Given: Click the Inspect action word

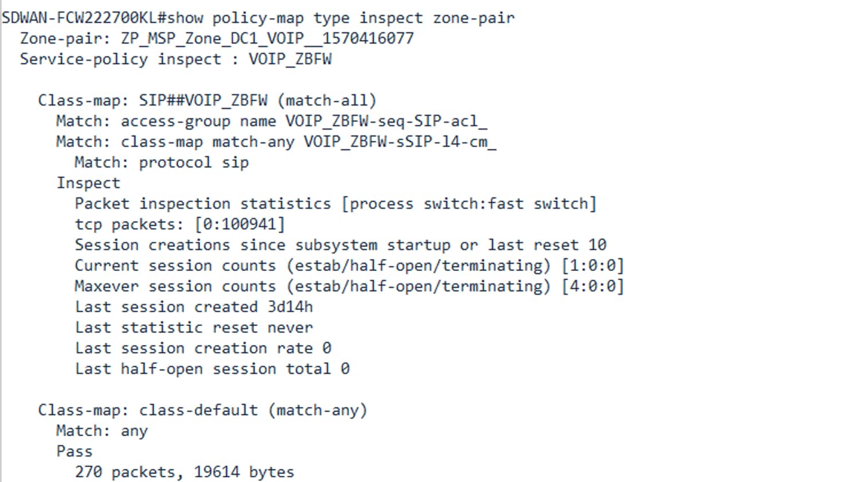Looking at the screenshot, I should pyautogui.click(x=88, y=183).
